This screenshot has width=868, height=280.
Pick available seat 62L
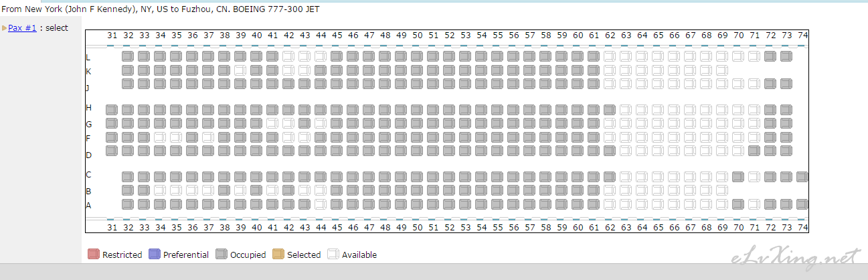(x=610, y=56)
